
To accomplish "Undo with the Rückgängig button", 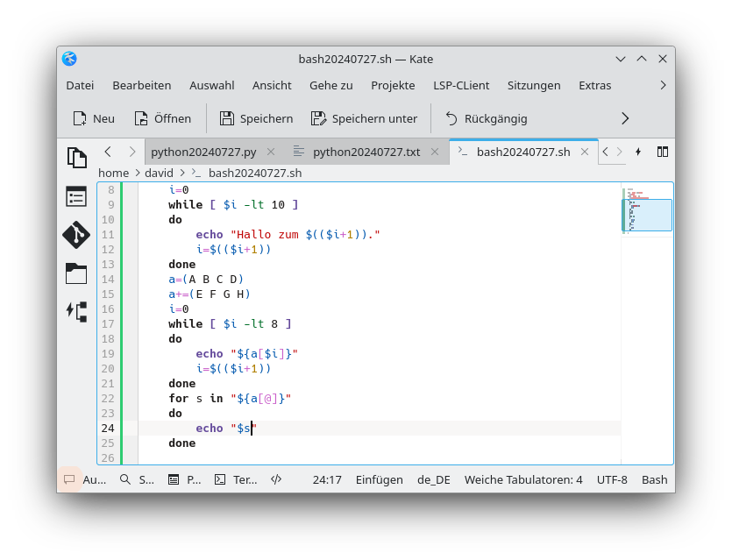I will [x=486, y=118].
